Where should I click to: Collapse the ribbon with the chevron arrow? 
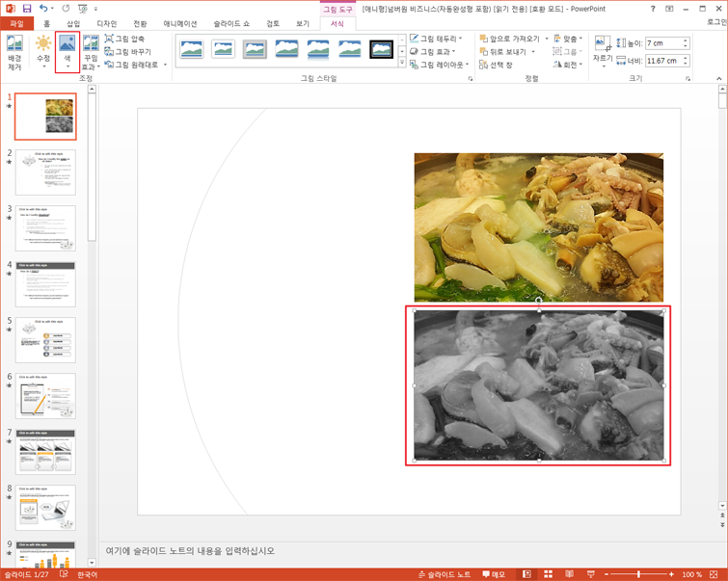pos(718,78)
